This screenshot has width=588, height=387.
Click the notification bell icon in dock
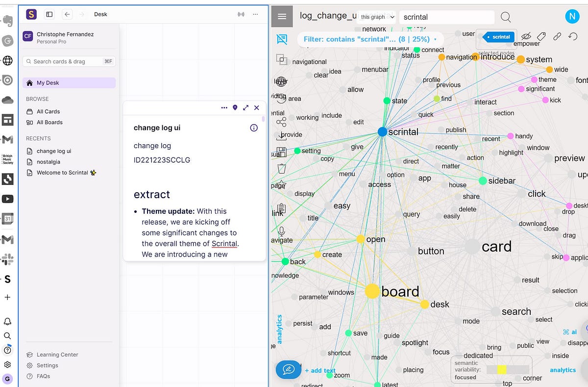point(7,322)
